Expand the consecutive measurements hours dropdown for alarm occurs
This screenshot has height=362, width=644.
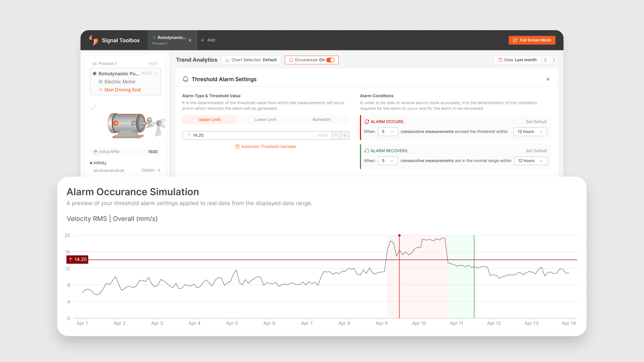pos(530,131)
